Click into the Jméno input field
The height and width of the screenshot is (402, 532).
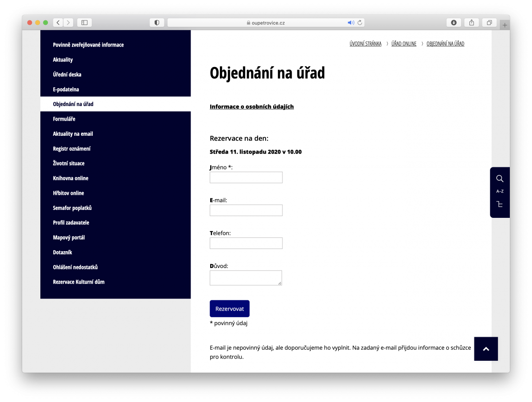pyautogui.click(x=246, y=177)
